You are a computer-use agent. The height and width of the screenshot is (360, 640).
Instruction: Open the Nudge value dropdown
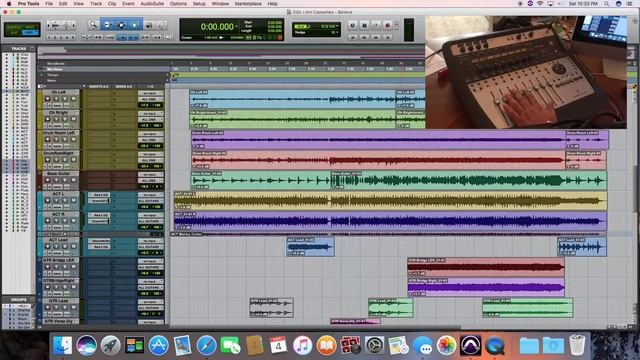[x=338, y=32]
